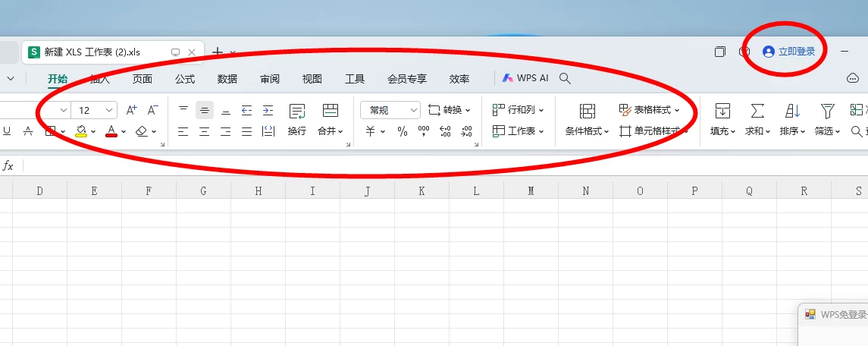Expand the fill color dropdown arrow
868x346 pixels.
pyautogui.click(x=93, y=132)
